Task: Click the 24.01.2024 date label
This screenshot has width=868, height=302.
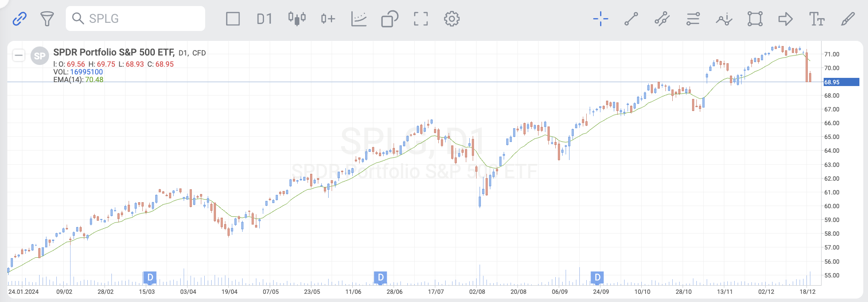Action: click(x=23, y=292)
